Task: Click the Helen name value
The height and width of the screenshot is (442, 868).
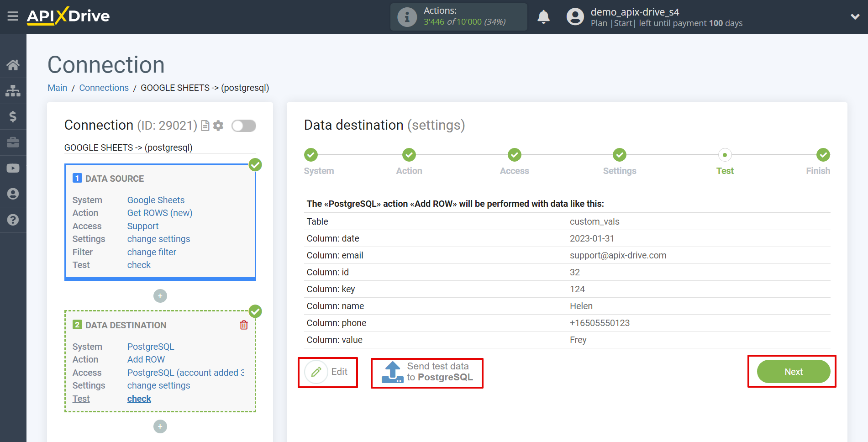Action: (x=581, y=306)
